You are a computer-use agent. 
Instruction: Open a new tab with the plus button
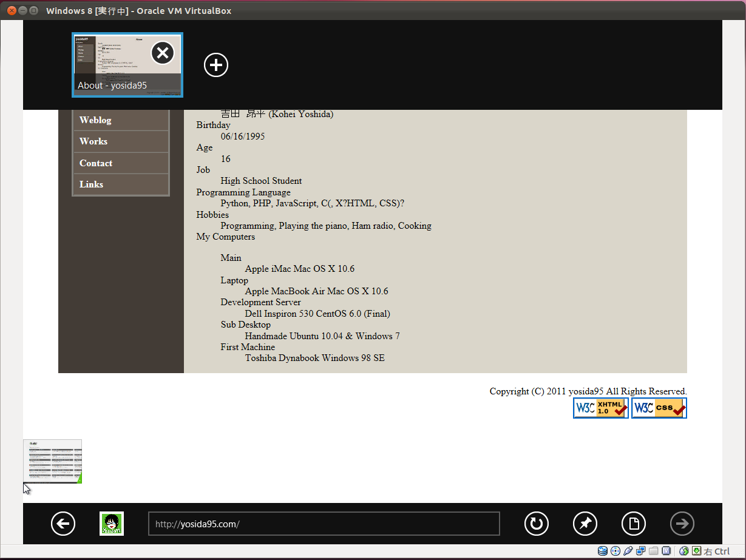click(x=216, y=65)
